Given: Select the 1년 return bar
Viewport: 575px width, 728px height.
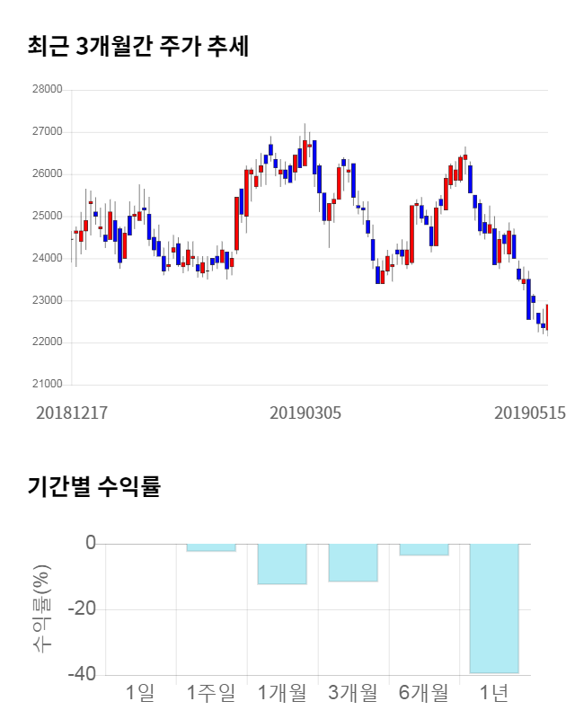Looking at the screenshot, I should pyautogui.click(x=494, y=608).
